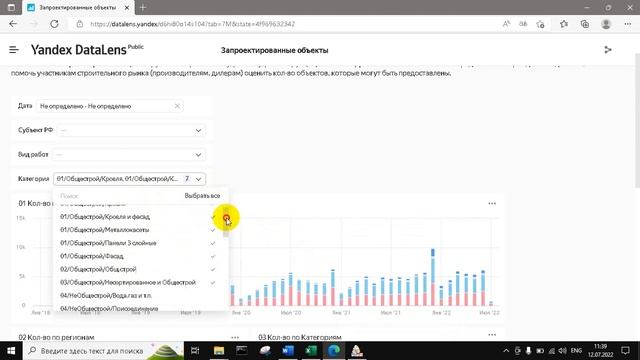
Task: Open options menu of chart 03 Кол-во по Категориям
Action: [x=492, y=335]
